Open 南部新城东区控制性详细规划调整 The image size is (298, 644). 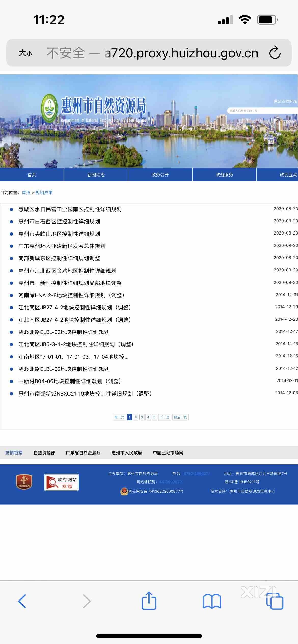pyautogui.click(x=59, y=258)
